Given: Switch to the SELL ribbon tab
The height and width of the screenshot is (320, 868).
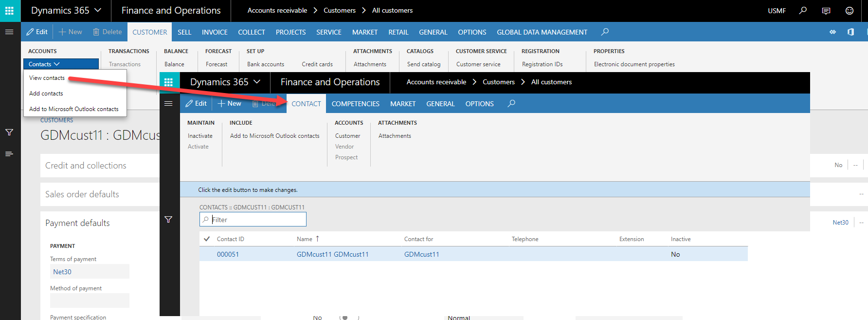Looking at the screenshot, I should [x=184, y=32].
